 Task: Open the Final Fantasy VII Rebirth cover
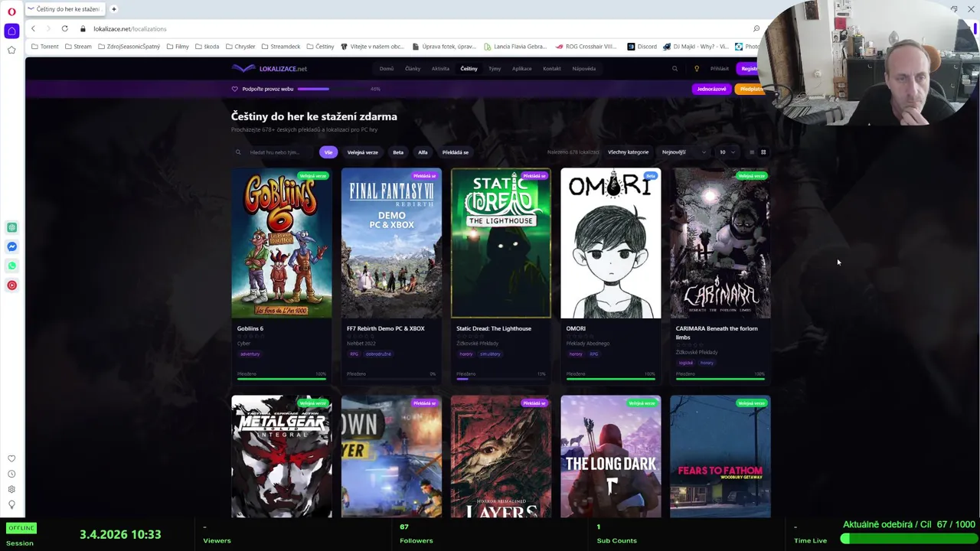[x=391, y=243]
